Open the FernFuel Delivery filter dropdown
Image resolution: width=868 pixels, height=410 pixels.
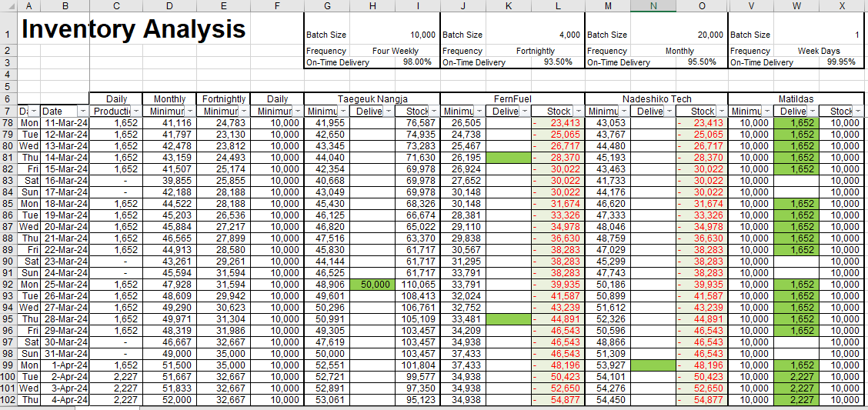[x=524, y=112]
